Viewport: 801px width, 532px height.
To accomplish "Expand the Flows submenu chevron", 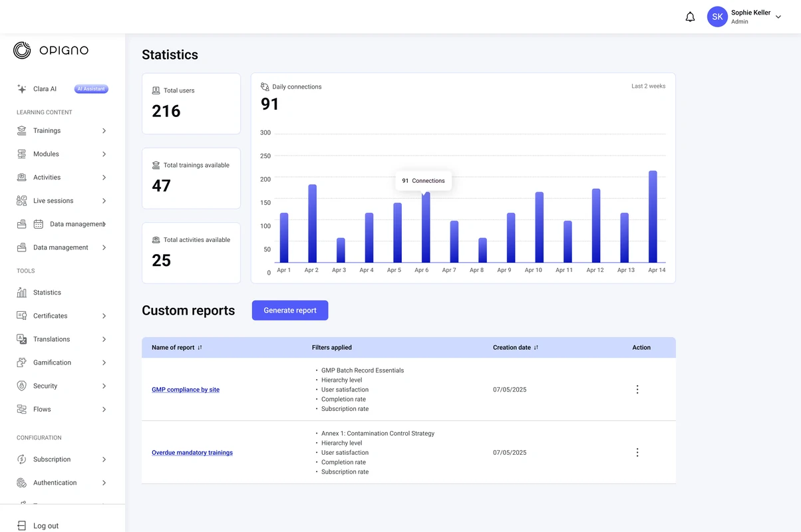I will [104, 409].
